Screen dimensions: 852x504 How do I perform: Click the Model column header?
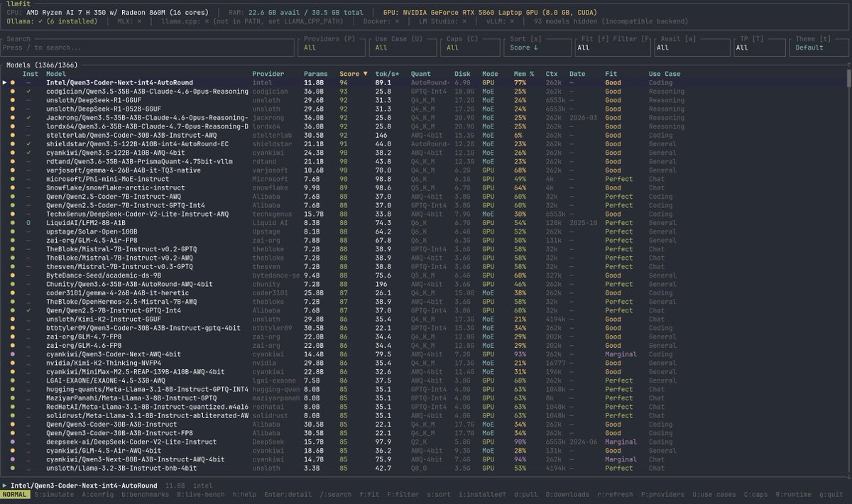point(55,74)
